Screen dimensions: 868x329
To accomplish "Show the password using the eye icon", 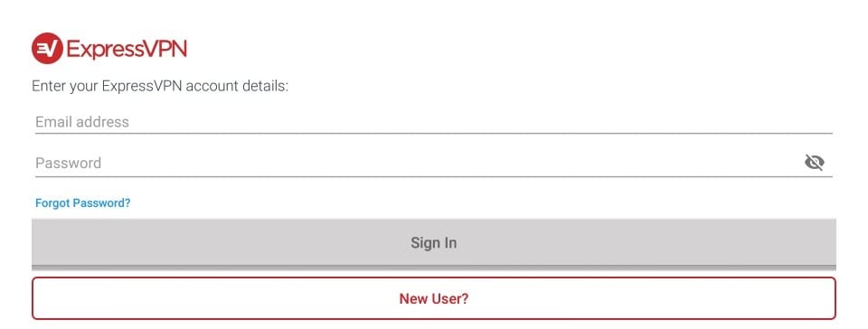I will [x=815, y=163].
